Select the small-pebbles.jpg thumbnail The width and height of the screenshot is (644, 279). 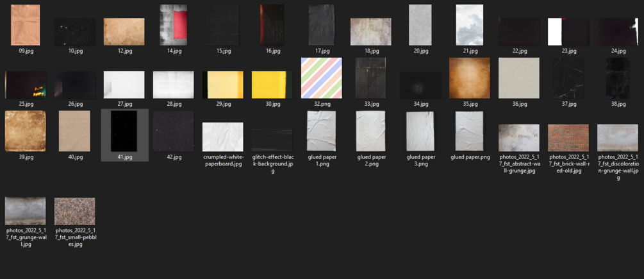coord(75,211)
